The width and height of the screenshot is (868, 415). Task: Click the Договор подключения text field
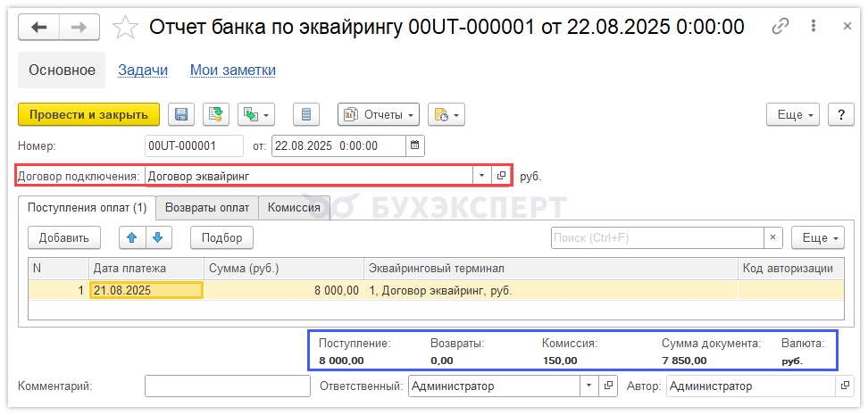[309, 176]
